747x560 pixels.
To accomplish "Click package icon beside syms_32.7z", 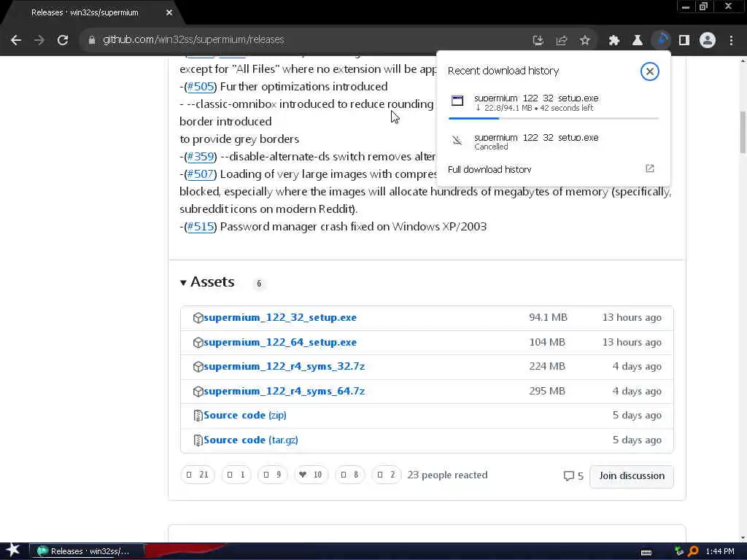I will [x=198, y=367].
